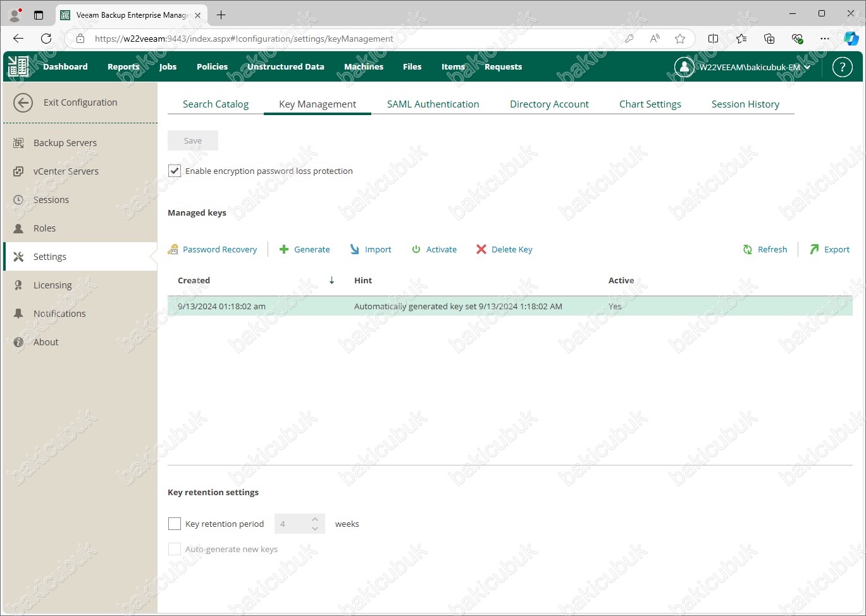Click the Veeam logo icon in header
Image resolution: width=866 pixels, height=616 pixels.
click(x=18, y=66)
